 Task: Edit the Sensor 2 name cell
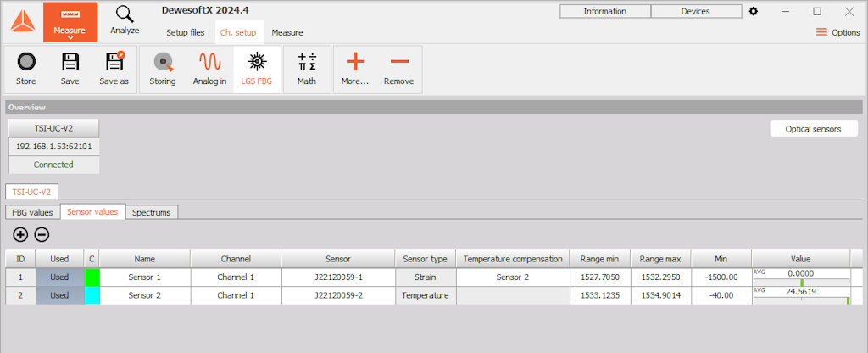144,295
